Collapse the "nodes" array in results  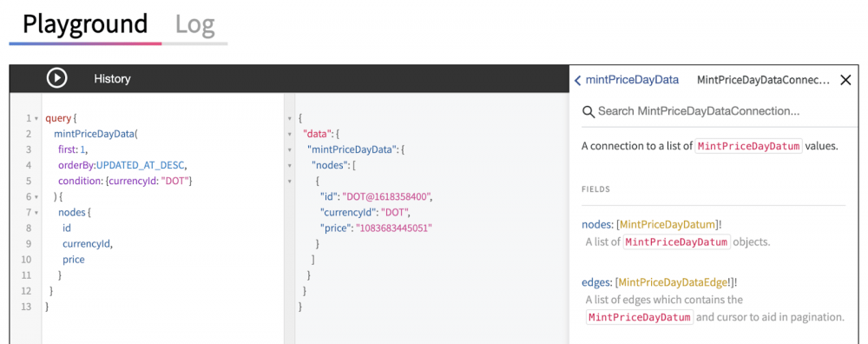click(x=290, y=165)
